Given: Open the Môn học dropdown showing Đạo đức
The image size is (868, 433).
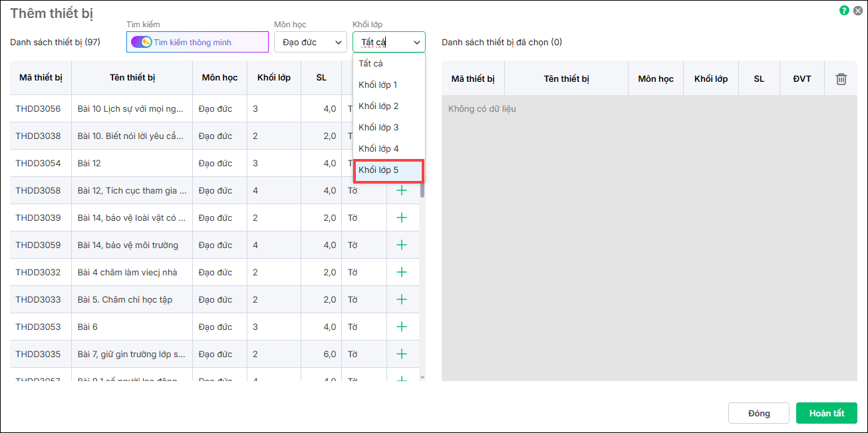Looking at the screenshot, I should point(310,43).
